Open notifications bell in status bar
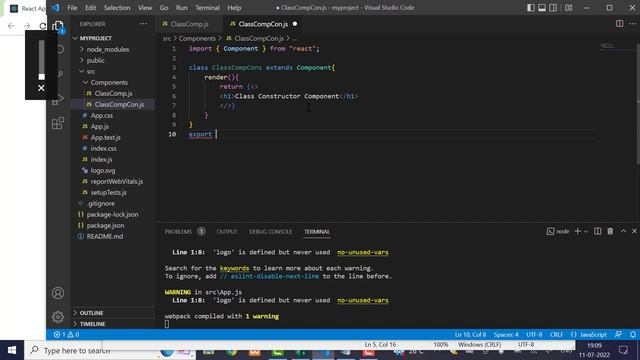 (x=633, y=334)
